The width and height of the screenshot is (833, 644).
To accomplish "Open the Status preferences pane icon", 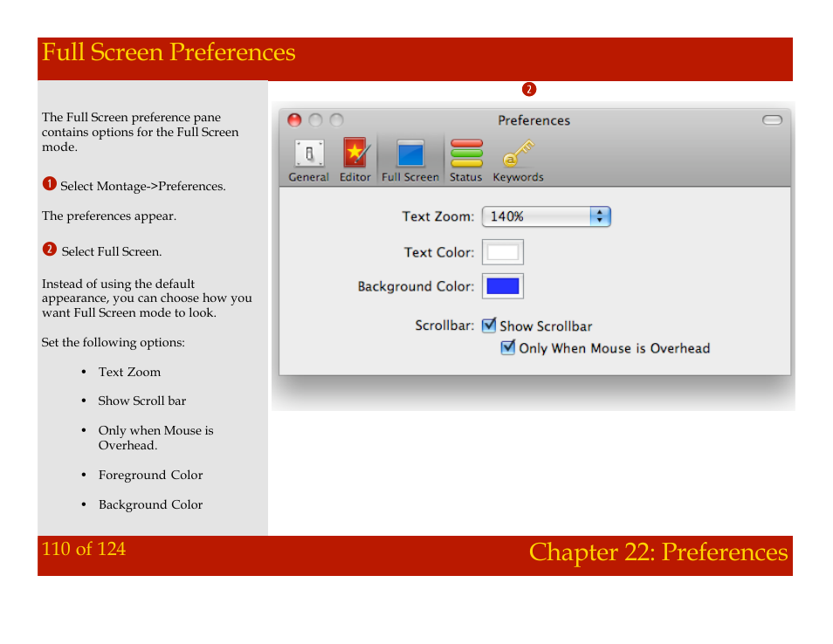I will click(466, 161).
